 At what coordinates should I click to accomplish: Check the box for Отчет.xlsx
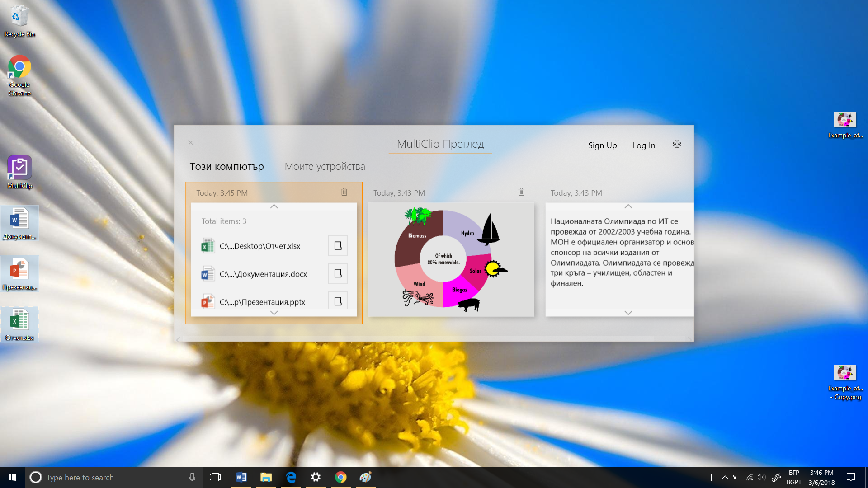(338, 246)
